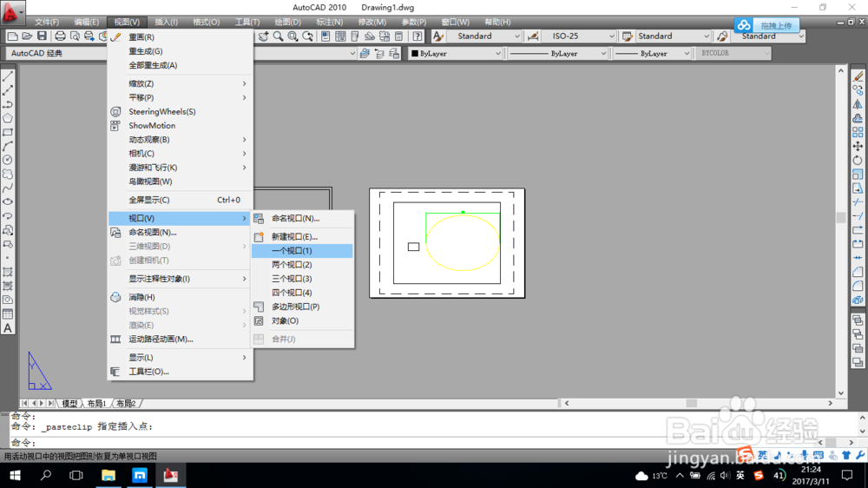Viewport: 868px width, 488px height.
Task: Expand the 动态观察(B) submenu
Action: click(x=181, y=140)
